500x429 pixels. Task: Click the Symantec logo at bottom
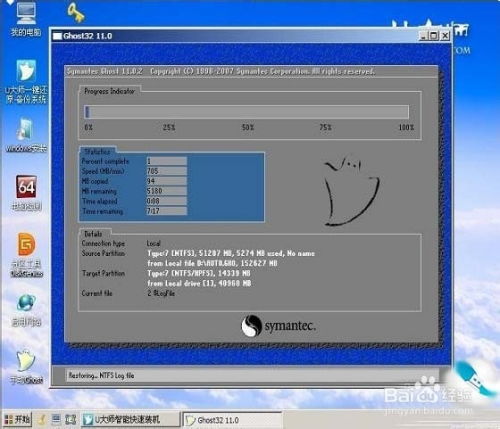[278, 326]
